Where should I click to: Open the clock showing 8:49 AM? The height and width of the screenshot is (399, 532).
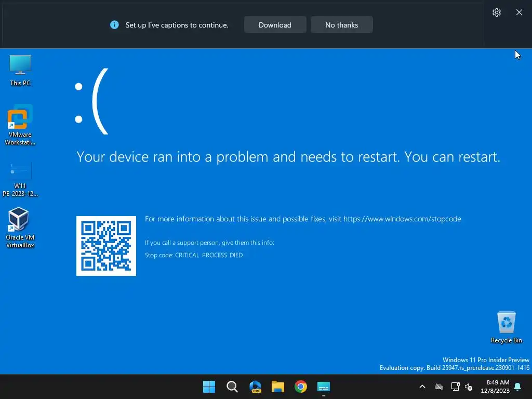pyautogui.click(x=495, y=387)
